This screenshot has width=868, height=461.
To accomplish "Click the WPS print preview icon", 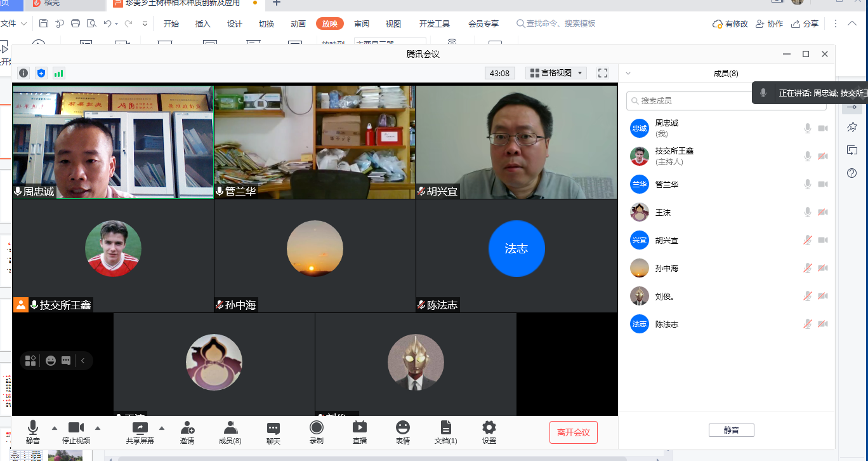I will [x=91, y=24].
